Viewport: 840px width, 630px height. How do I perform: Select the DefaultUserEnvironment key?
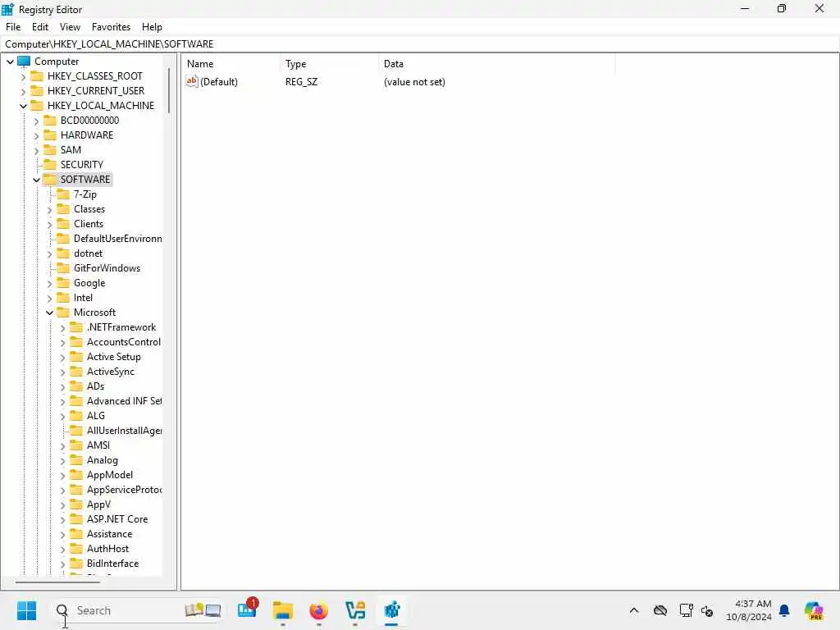(117, 239)
